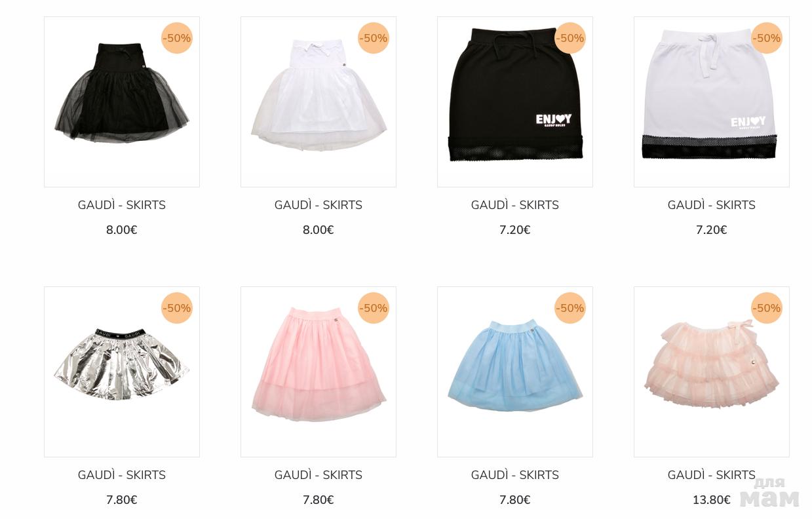Click GAUDÌ - SKIRTS title under blue skirt
The height and width of the screenshot is (519, 812).
(515, 475)
